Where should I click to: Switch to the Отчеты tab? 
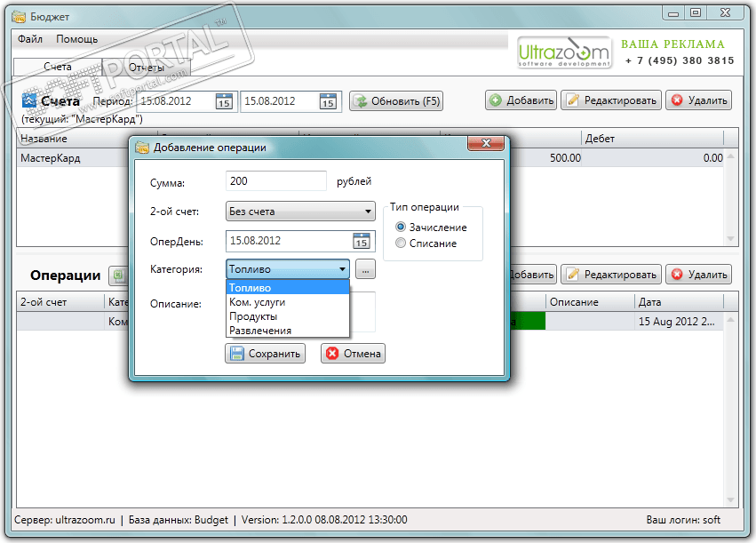[147, 68]
